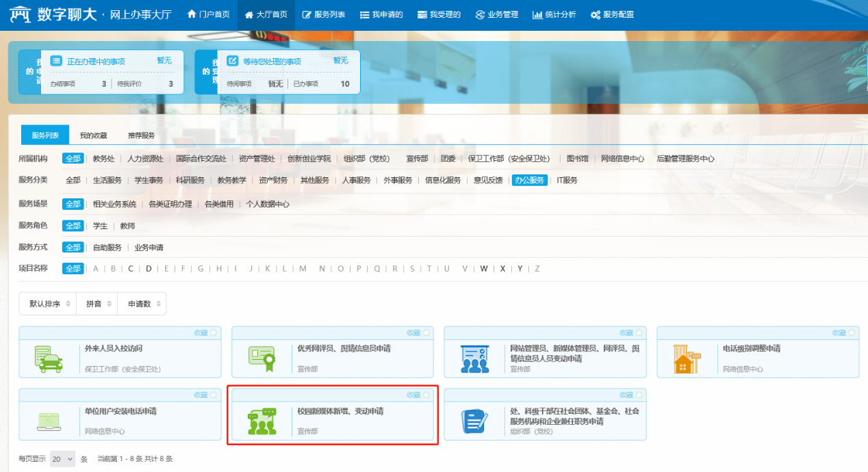Open 统计分析 in the top navigation
This screenshot has height=472, width=868.
tap(554, 14)
